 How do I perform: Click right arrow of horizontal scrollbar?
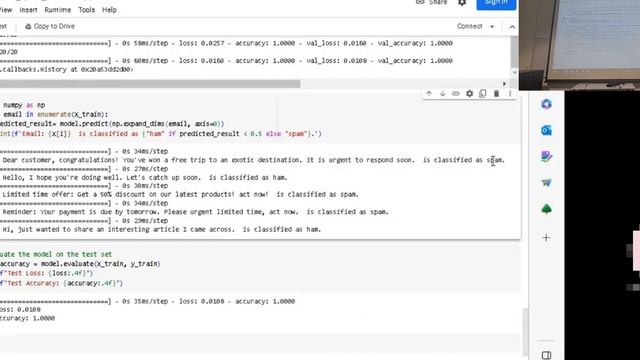pyautogui.click(x=504, y=84)
